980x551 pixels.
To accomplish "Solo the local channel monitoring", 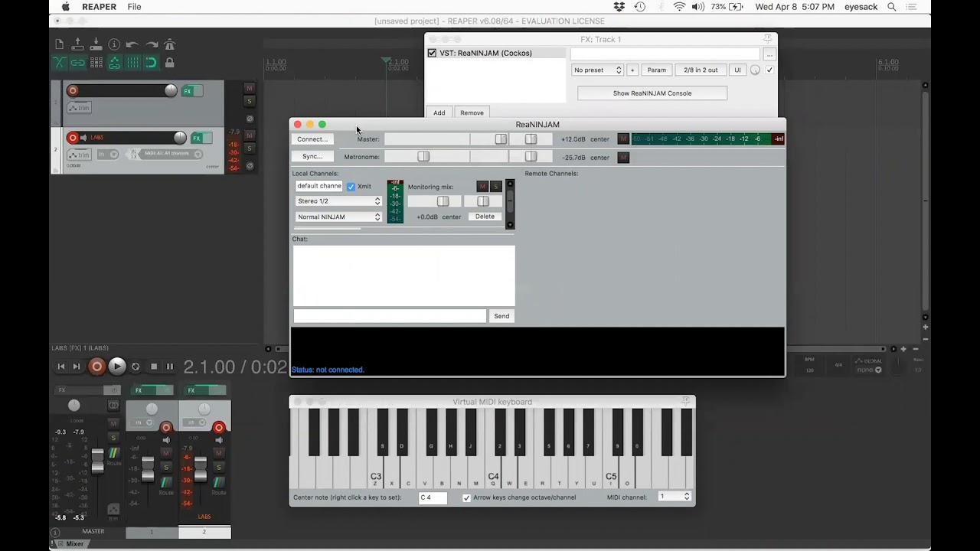I will pos(495,187).
